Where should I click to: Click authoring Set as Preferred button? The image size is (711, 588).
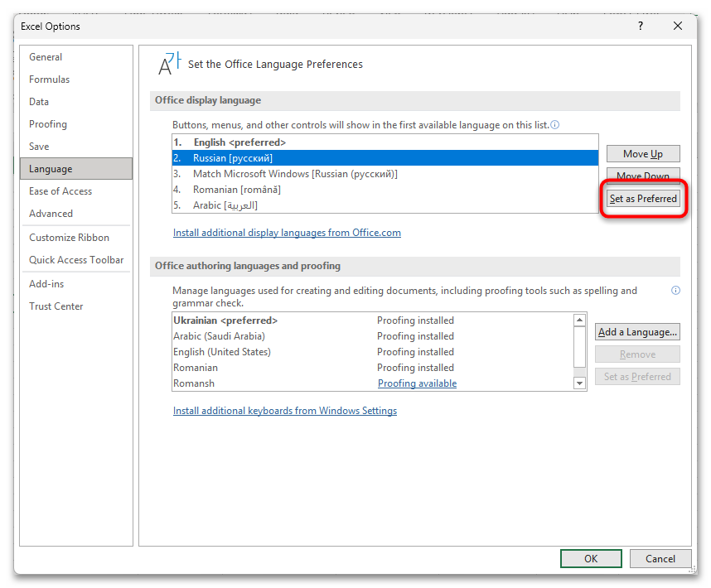[x=637, y=377]
